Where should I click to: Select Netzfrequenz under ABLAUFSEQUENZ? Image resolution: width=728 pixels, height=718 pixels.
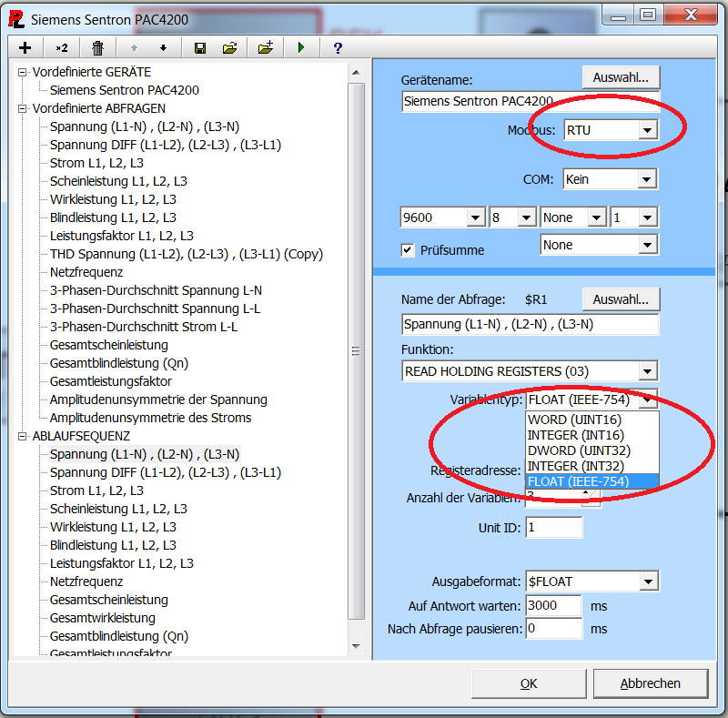[x=86, y=581]
